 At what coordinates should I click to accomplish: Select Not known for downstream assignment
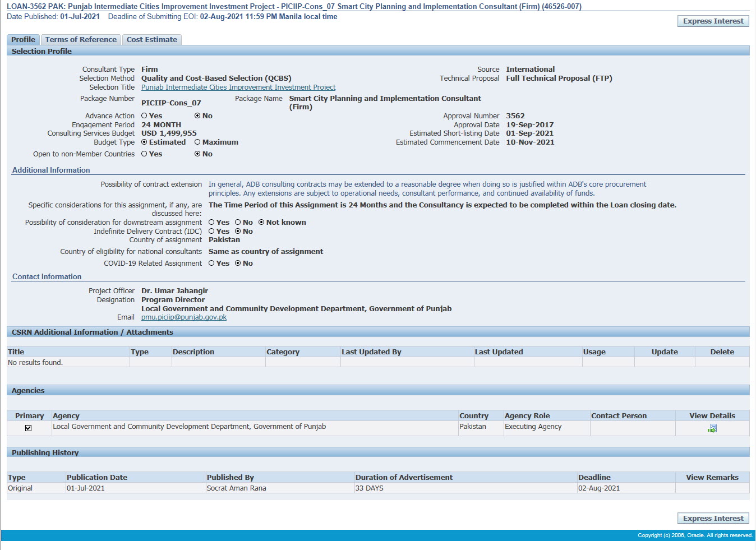tap(261, 222)
